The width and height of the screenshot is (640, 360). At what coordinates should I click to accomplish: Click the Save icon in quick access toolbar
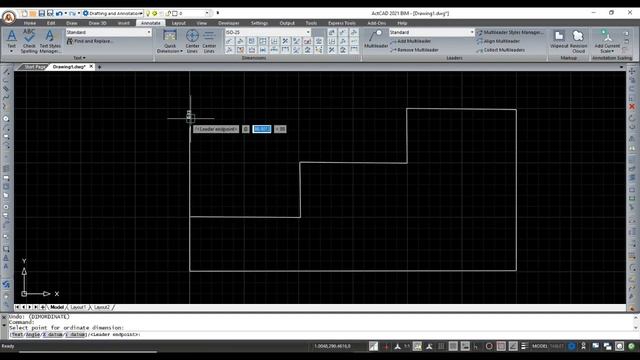(x=42, y=13)
